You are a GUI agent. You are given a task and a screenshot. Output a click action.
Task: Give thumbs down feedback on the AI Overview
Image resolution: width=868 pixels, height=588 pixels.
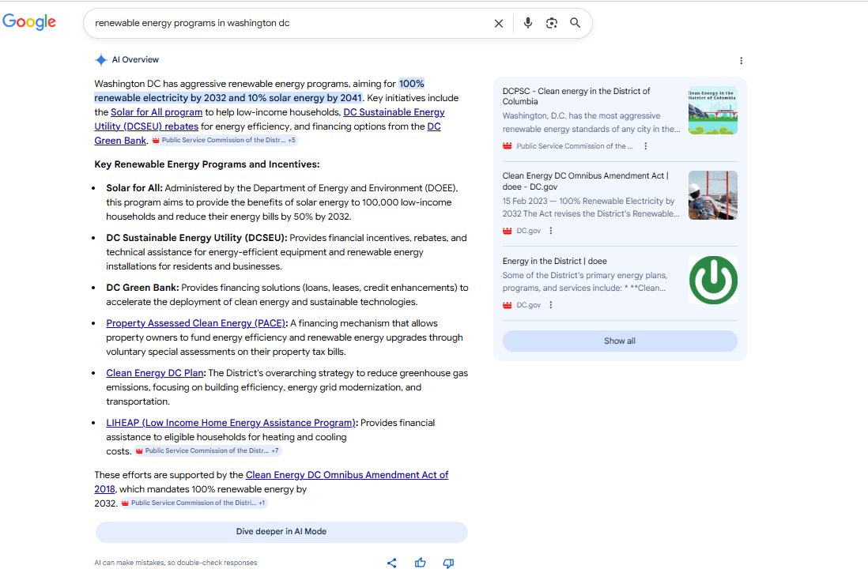448,563
